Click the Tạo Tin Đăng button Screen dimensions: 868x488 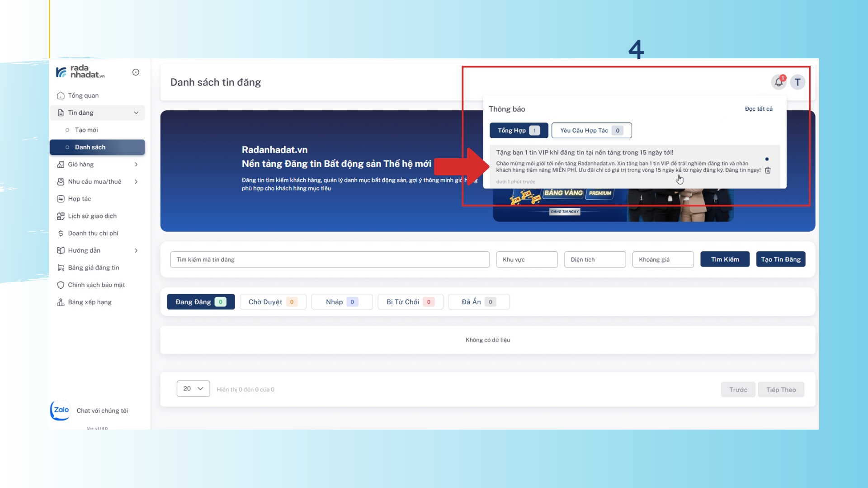coord(781,259)
